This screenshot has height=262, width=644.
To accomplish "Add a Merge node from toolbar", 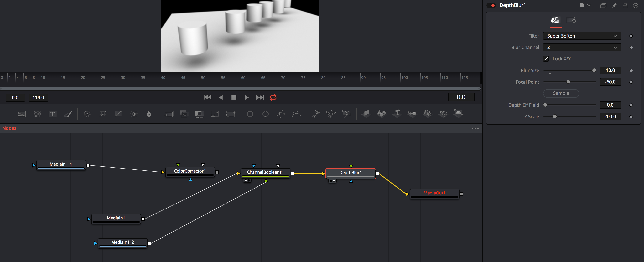I will point(168,114).
